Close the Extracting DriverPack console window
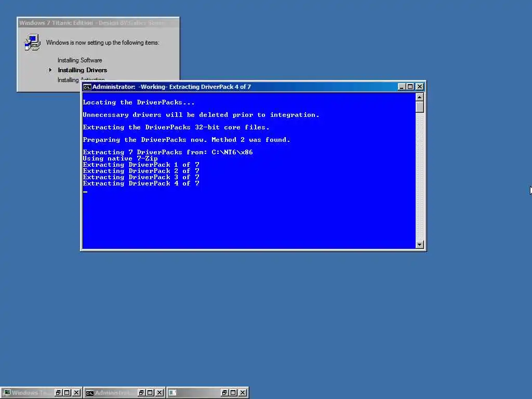532x399 pixels. [420, 87]
